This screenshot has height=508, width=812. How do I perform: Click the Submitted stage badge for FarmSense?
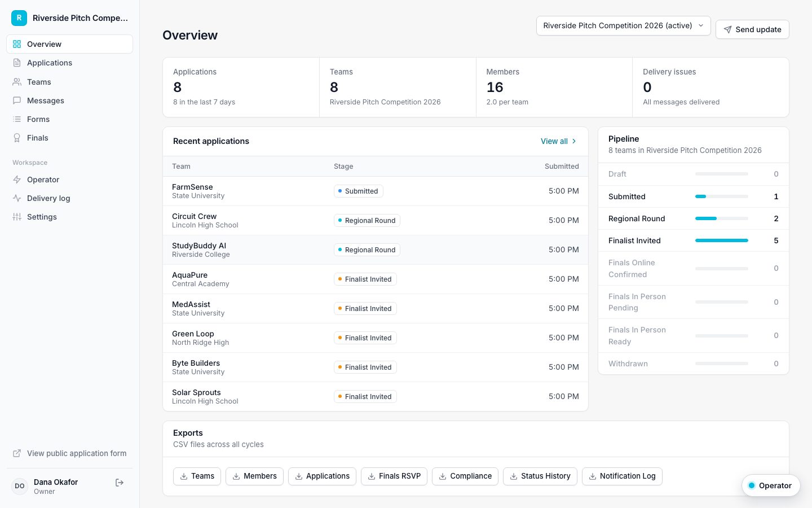359,191
